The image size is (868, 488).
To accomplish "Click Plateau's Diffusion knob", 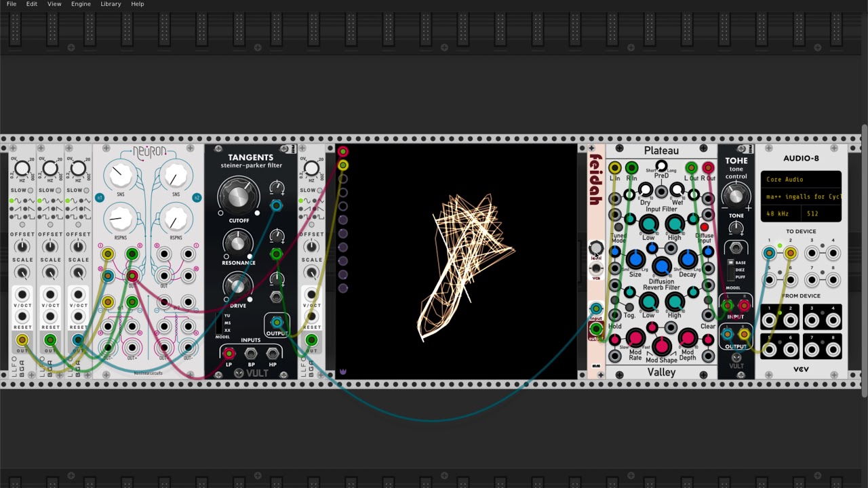I will tap(661, 268).
